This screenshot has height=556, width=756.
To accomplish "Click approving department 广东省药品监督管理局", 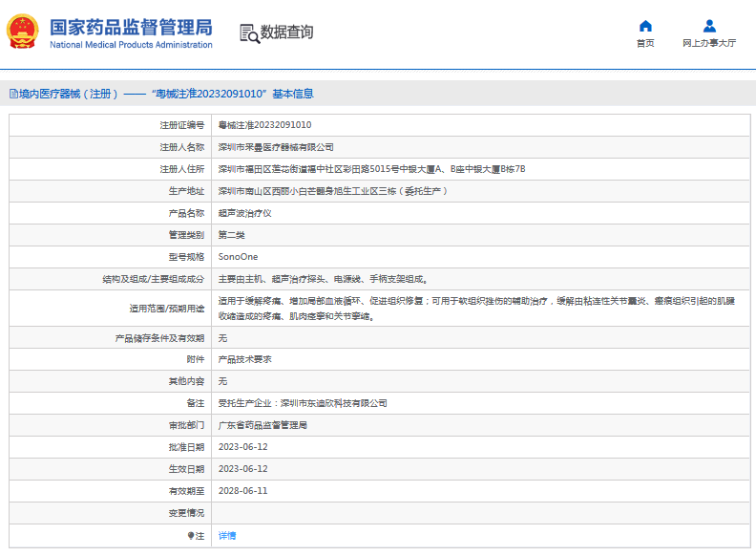I will [262, 425].
